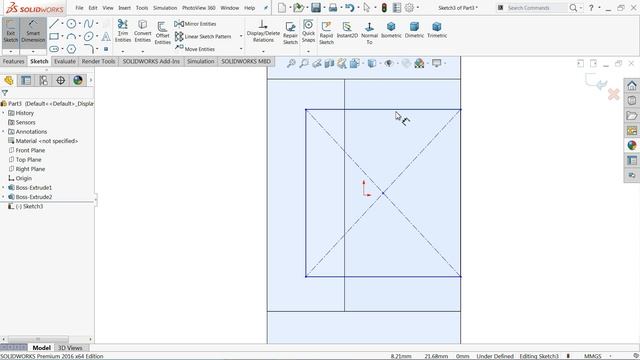Click the Exit Sketch button

[x=11, y=32]
